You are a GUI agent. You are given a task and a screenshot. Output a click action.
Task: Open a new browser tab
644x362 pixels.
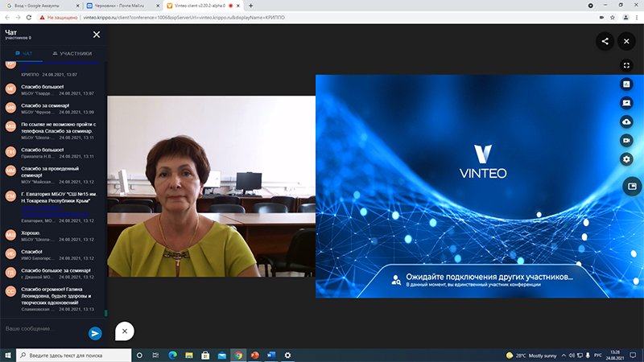[250, 6]
